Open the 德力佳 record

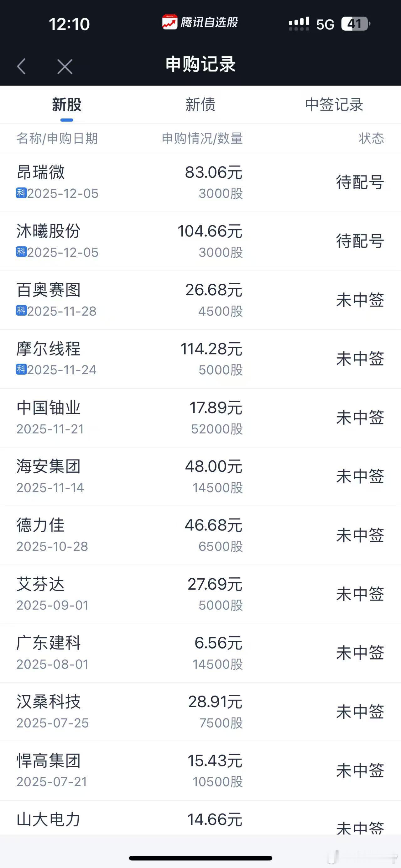200,535
